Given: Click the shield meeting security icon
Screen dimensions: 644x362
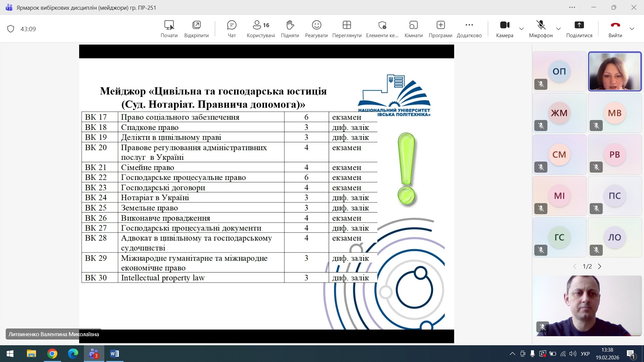Looking at the screenshot, I should pyautogui.click(x=11, y=29).
